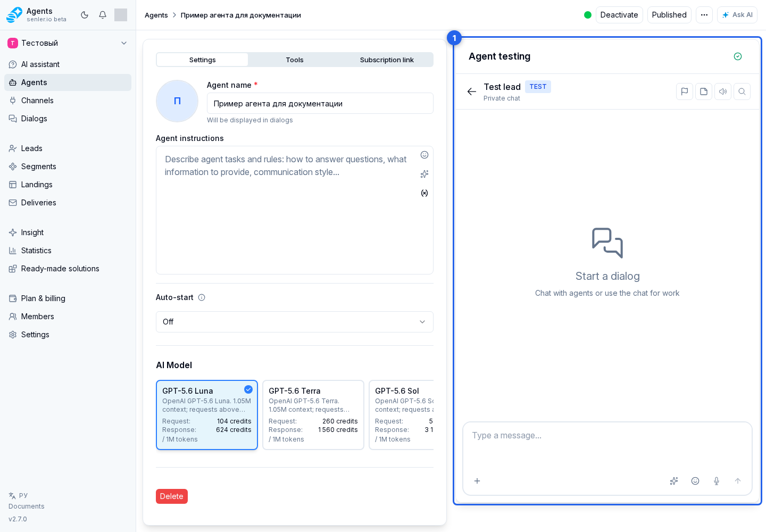Toggle dark mode moon icon
Viewport: 766px width, 532px height.
point(85,15)
